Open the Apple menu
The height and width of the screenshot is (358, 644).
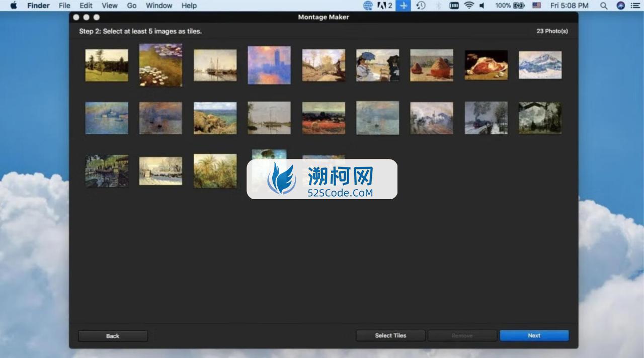(x=14, y=6)
